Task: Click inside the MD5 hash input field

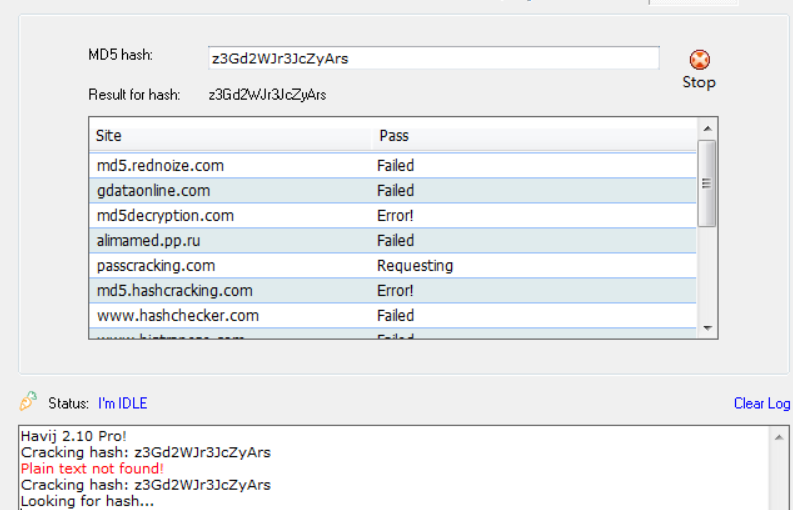Action: (x=433, y=58)
